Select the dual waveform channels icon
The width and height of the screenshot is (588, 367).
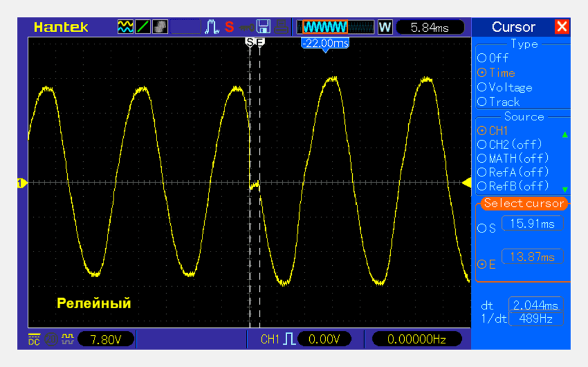point(124,27)
